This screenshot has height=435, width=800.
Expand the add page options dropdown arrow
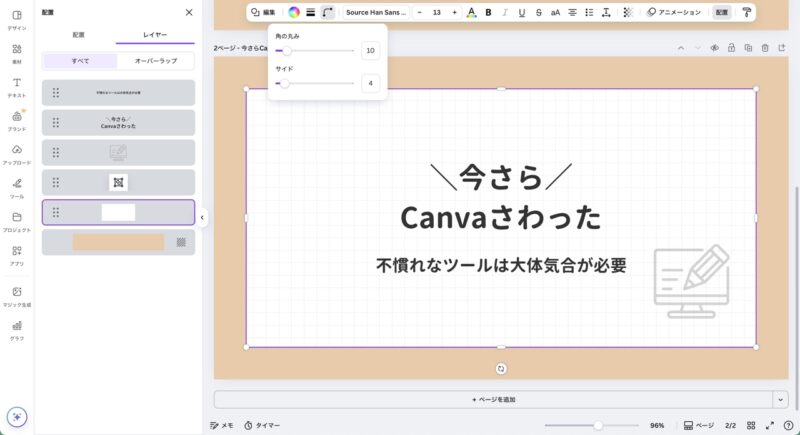(780, 399)
